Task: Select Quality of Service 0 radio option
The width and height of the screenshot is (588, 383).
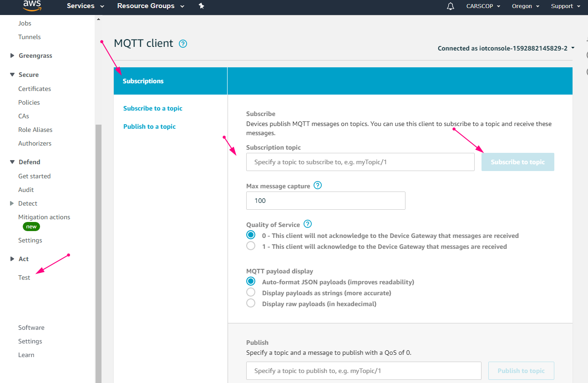Action: [251, 235]
